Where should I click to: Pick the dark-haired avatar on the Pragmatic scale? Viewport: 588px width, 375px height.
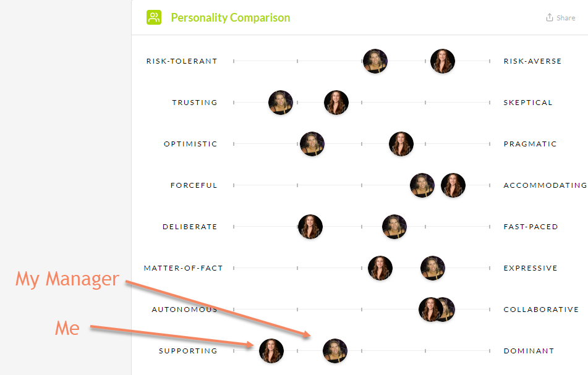[401, 144]
